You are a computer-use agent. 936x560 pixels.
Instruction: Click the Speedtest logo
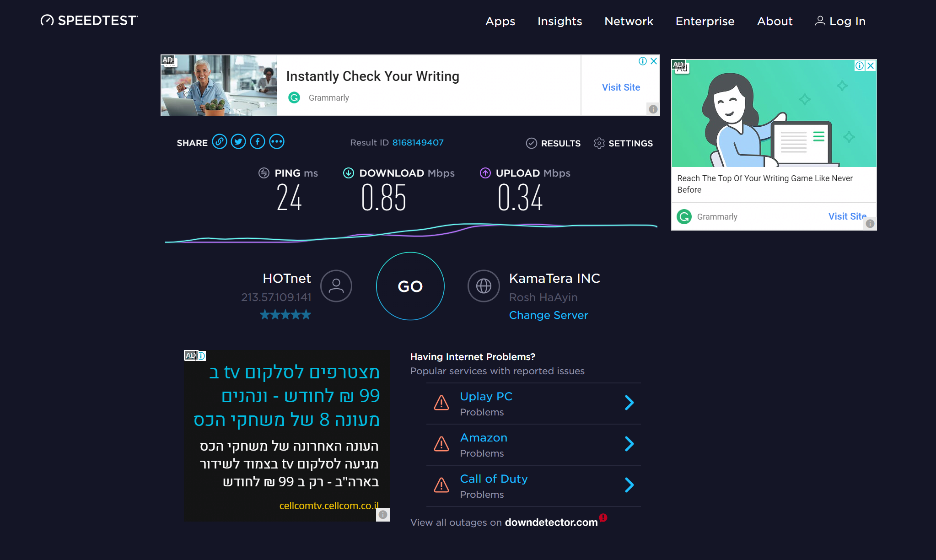[89, 21]
